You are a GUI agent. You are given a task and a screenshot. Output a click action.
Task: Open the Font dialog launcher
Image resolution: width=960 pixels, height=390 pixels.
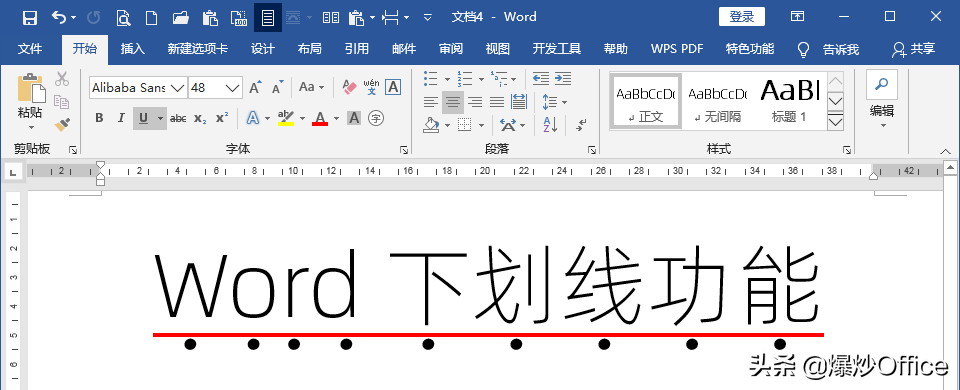[x=404, y=149]
